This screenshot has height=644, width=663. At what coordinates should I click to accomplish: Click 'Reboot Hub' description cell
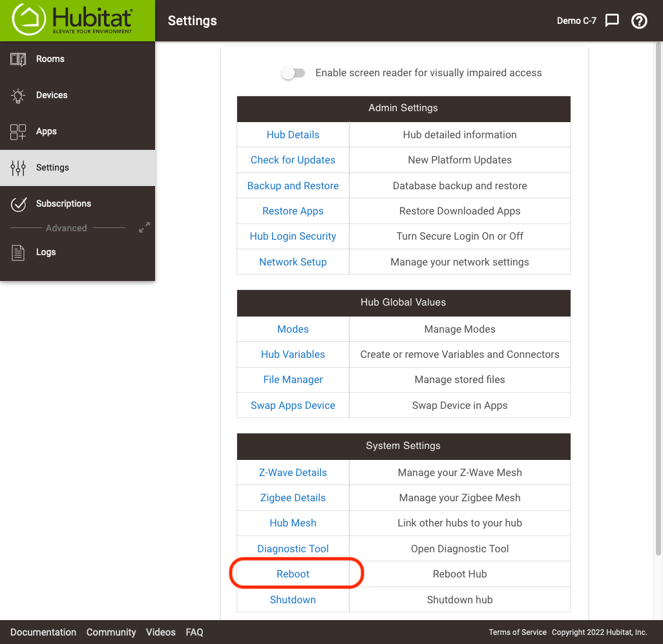point(459,574)
